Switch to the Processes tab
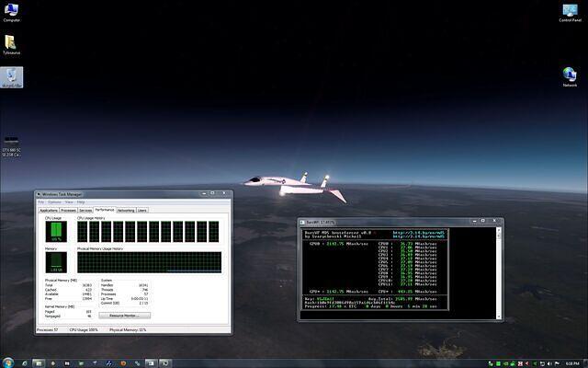 coord(69,211)
